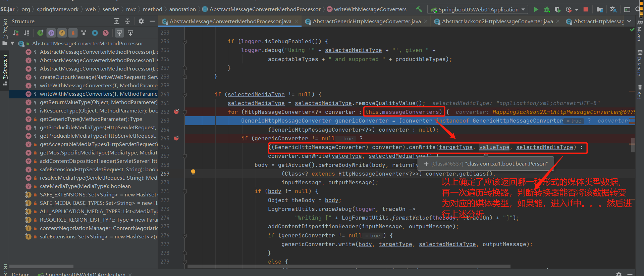Toggle Show non-public members lock icon
The height and width of the screenshot is (276, 644).
coord(73,33)
